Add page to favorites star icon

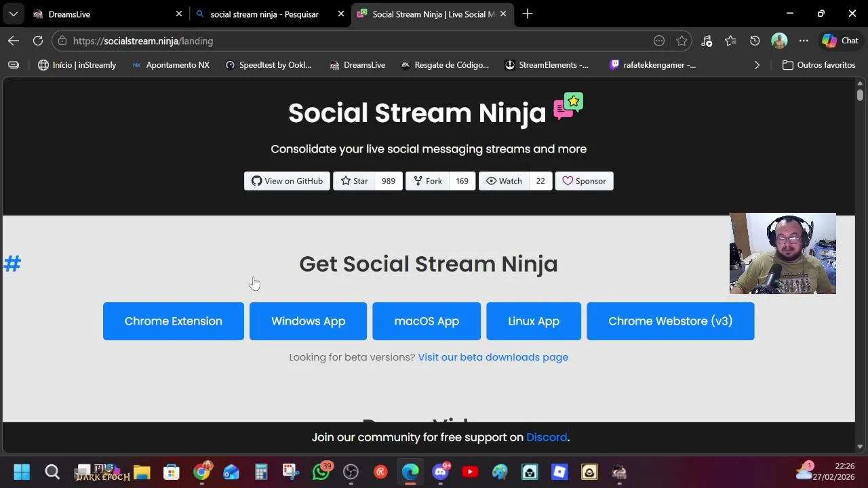click(x=682, y=41)
